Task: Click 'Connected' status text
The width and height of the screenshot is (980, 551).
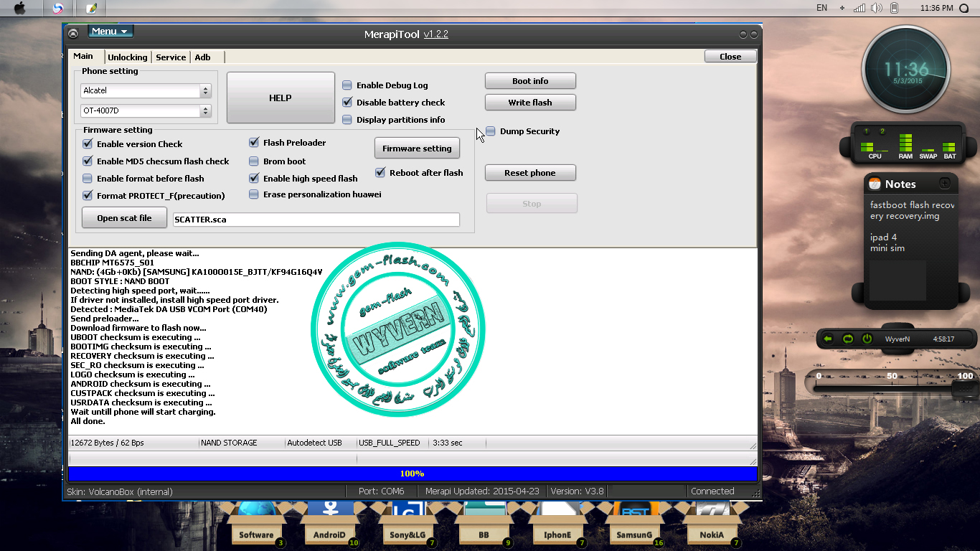Action: 712,491
